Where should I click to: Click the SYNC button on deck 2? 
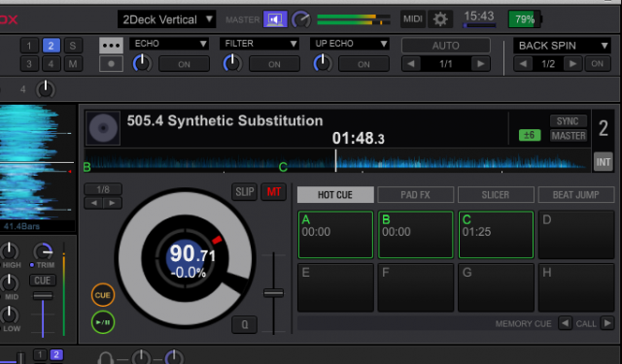568,121
